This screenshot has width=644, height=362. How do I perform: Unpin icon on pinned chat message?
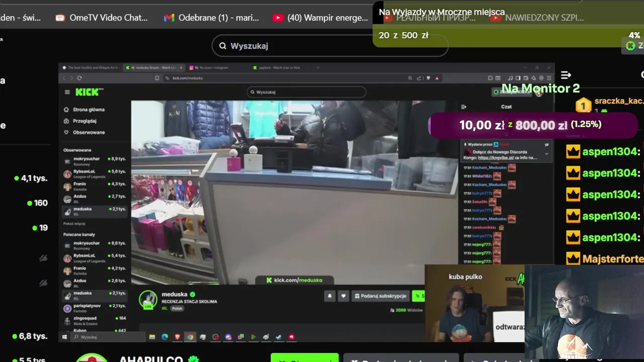[x=547, y=144]
